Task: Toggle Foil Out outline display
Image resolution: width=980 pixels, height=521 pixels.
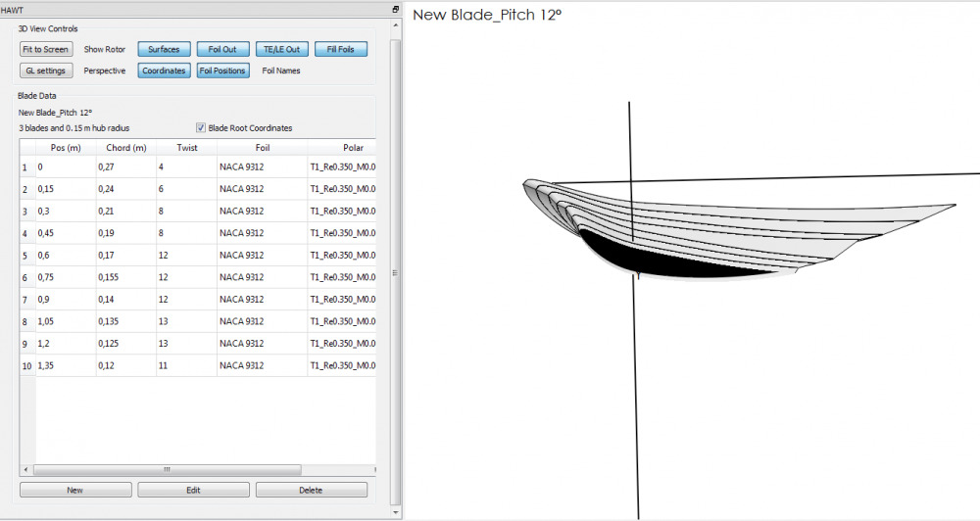Action: click(222, 49)
